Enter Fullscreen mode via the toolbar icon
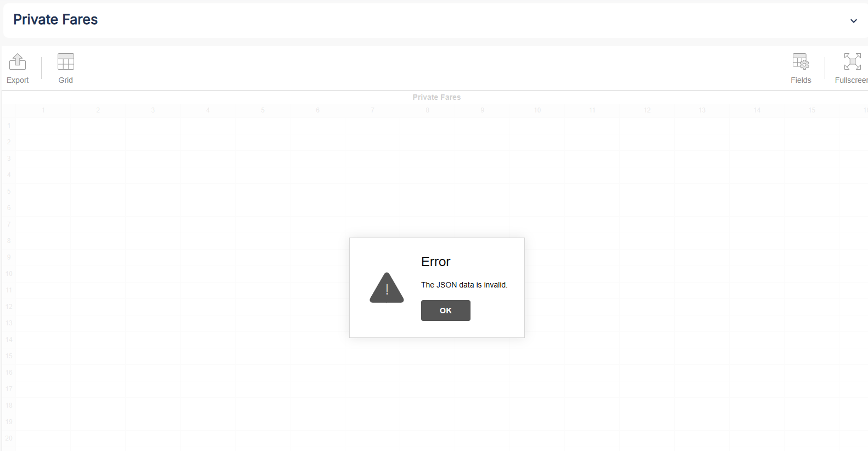Screen dimensions: 868x451 [x=852, y=62]
